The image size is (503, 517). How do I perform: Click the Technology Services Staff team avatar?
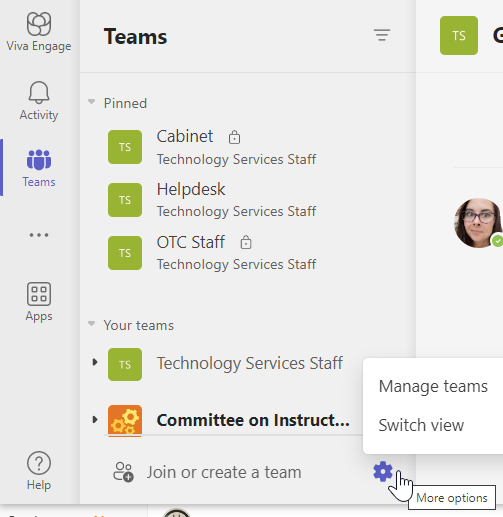pos(125,364)
